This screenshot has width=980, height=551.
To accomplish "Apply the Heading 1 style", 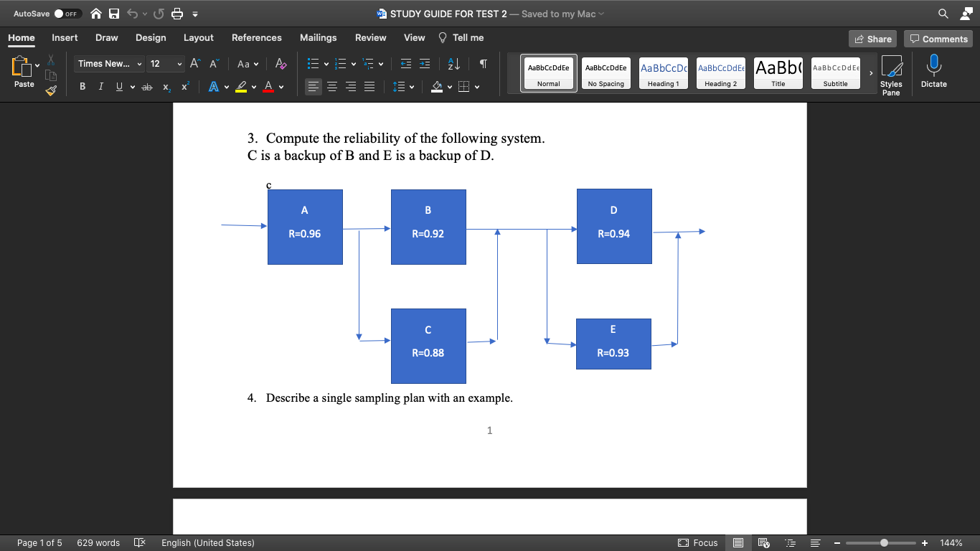I will [663, 73].
